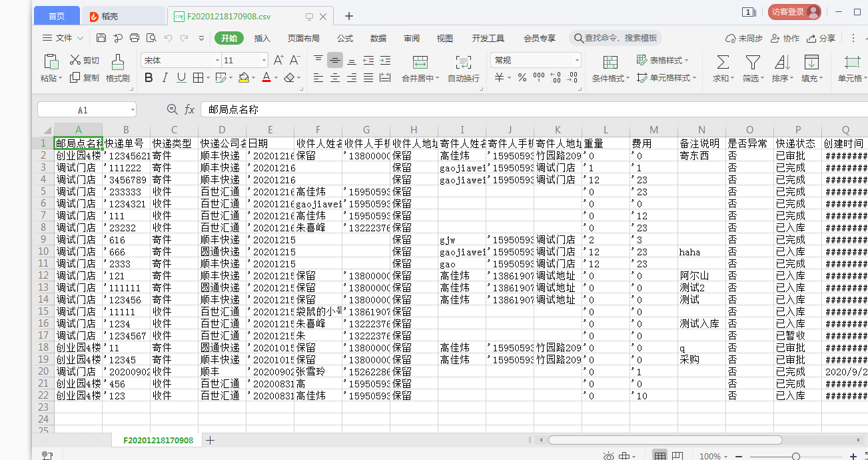Switch to the Formulas (公式) tab
Image resolution: width=868 pixels, height=460 pixels.
coord(345,39)
